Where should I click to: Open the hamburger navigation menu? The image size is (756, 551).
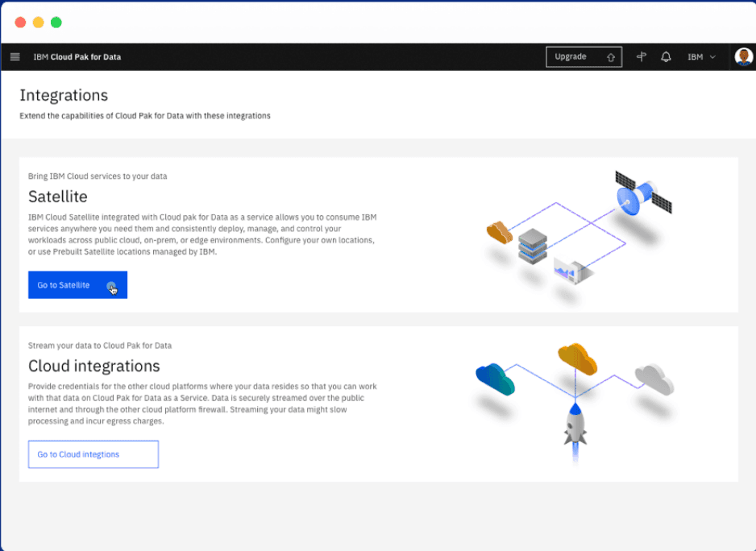coord(15,56)
